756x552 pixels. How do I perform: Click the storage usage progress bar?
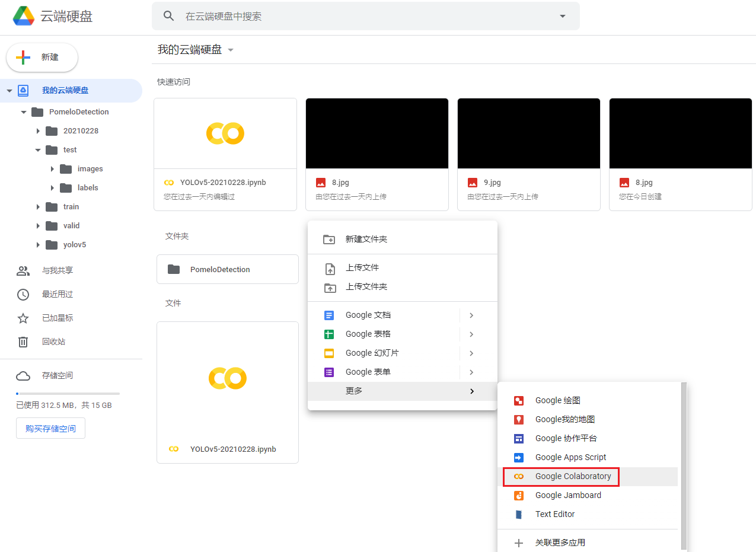[x=68, y=394]
